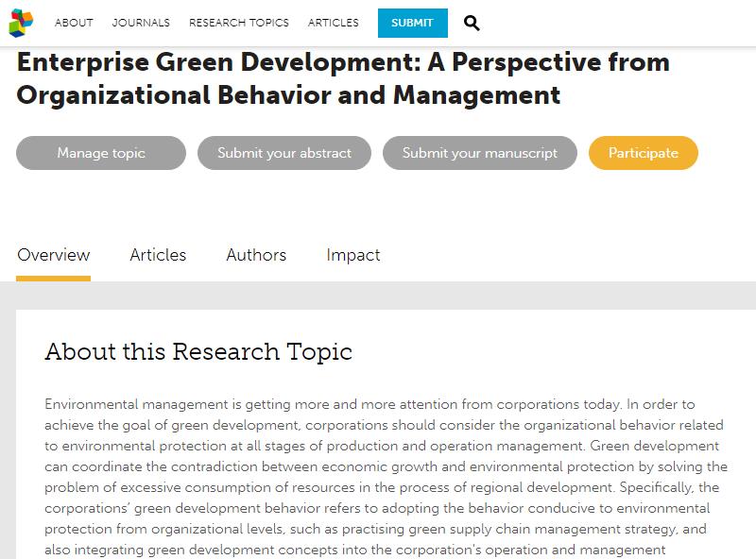This screenshot has height=559, width=756.
Task: Open the search magnifier icon
Action: (472, 23)
